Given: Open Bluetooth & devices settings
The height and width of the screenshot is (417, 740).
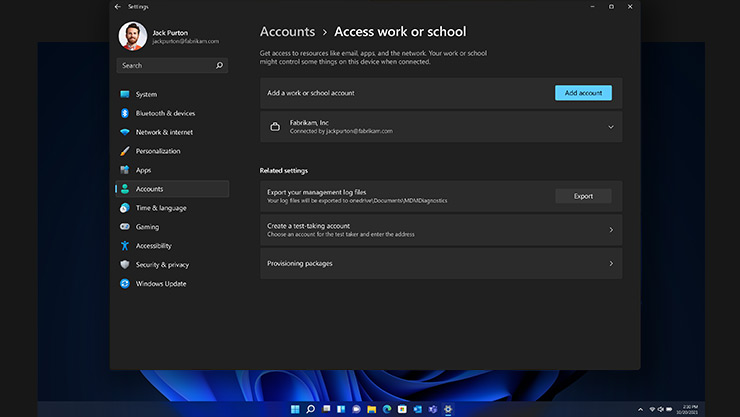Looking at the screenshot, I should coord(165,113).
